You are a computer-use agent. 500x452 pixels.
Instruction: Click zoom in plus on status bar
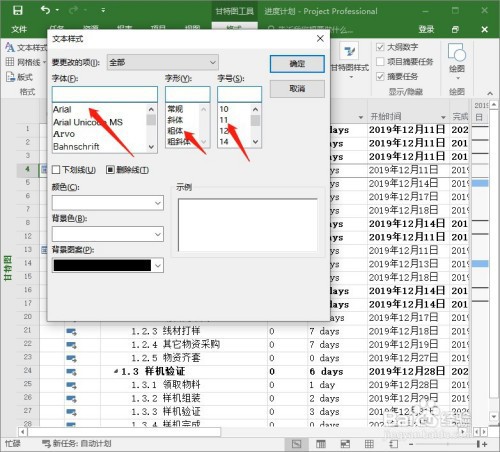tap(485, 444)
